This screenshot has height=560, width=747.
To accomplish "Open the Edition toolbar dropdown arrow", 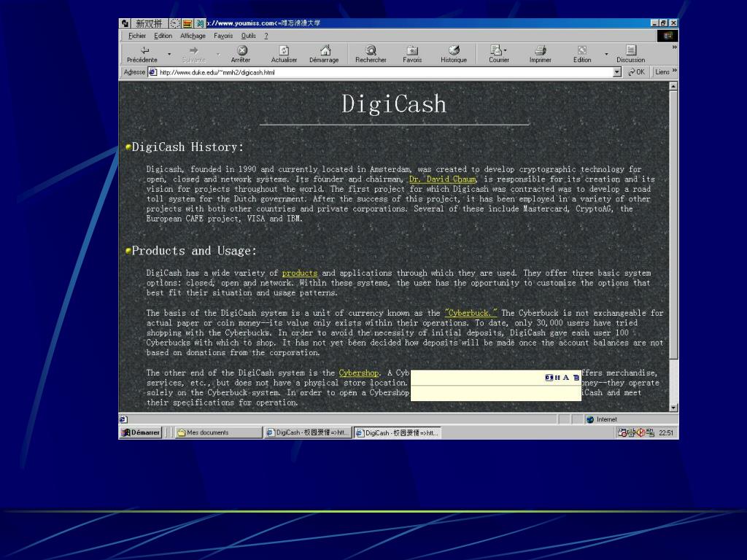I will pyautogui.click(x=606, y=54).
